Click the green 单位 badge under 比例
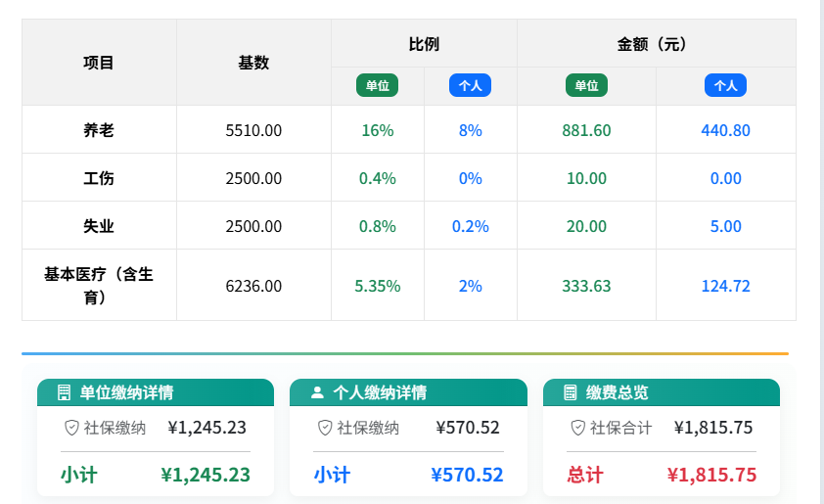This screenshot has width=824, height=504. 378,85
